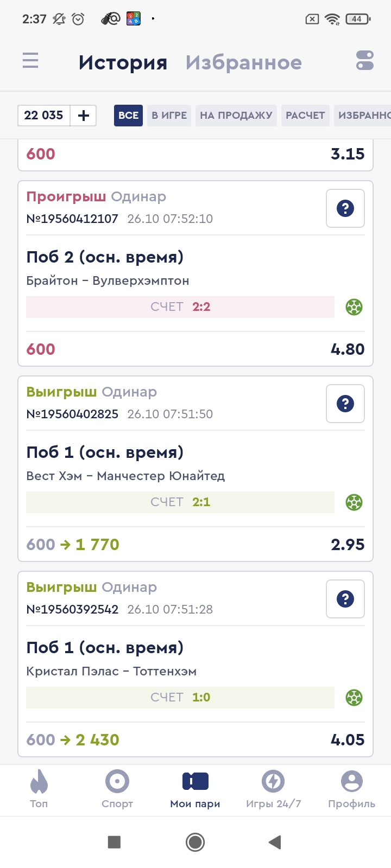The image size is (391, 868).
Task: Tap the football icon for the Вест Хэм match
Action: click(x=354, y=502)
